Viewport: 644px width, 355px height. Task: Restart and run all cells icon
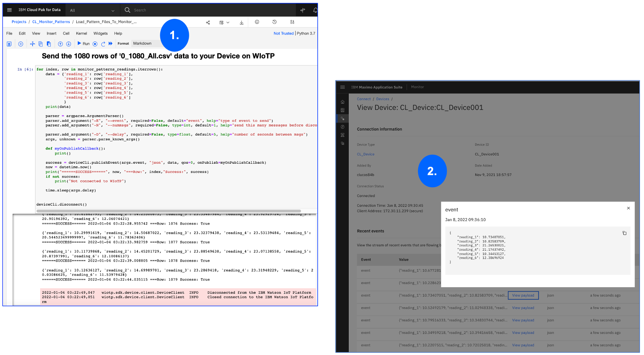pos(111,43)
